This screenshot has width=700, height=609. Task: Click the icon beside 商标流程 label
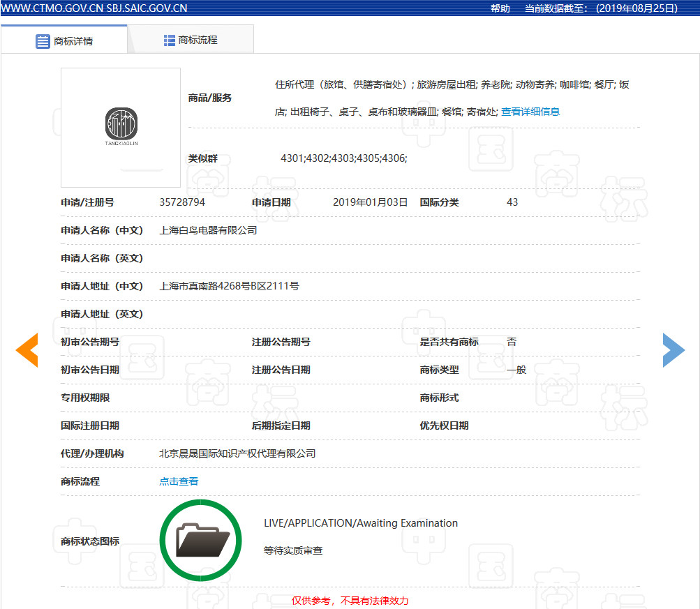click(167, 40)
